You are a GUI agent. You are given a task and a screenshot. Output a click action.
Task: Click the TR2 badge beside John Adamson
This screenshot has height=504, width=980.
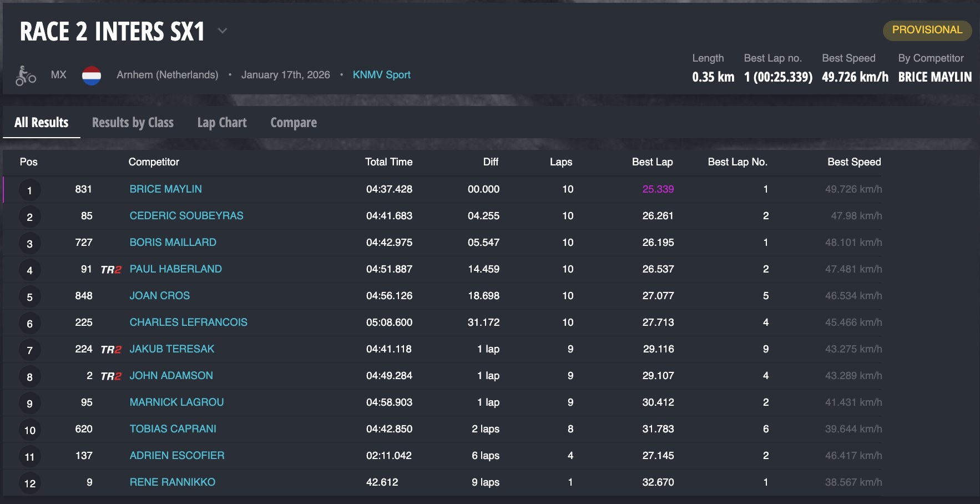111,376
